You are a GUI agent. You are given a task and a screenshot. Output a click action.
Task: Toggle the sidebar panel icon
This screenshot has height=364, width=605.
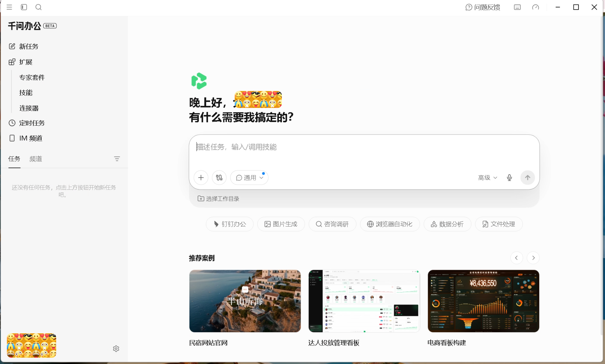point(24,7)
